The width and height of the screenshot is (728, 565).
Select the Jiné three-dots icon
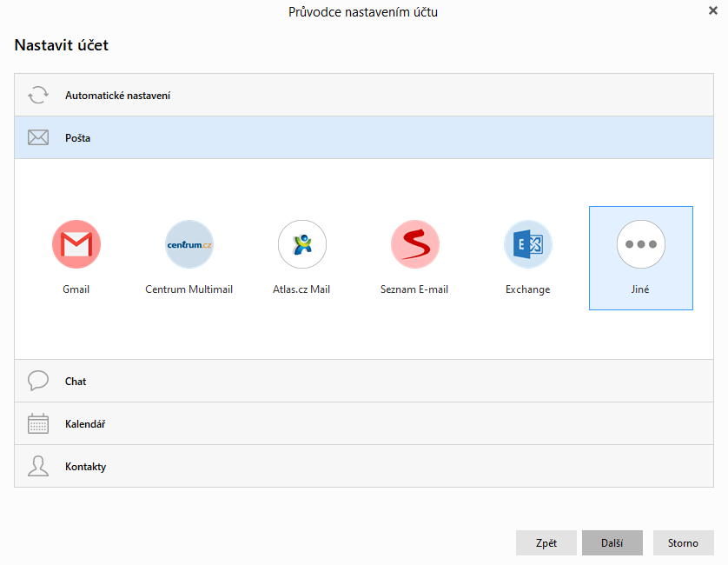coord(640,244)
